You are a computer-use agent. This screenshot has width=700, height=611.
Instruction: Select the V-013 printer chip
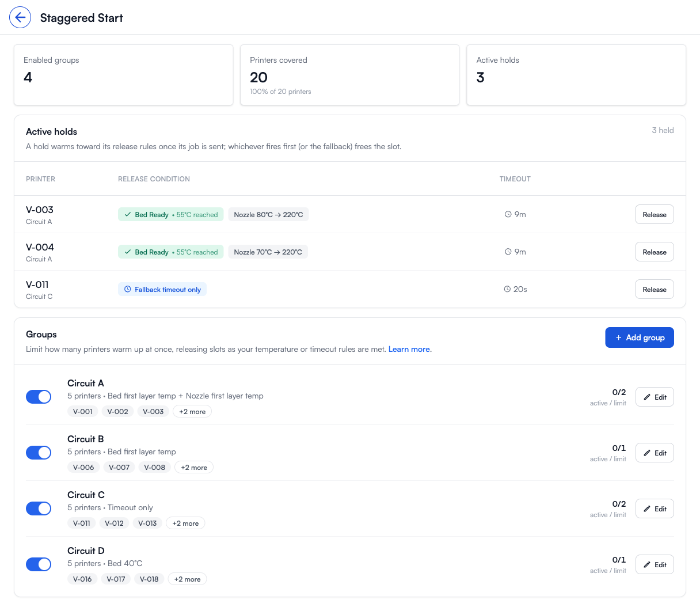(x=147, y=523)
